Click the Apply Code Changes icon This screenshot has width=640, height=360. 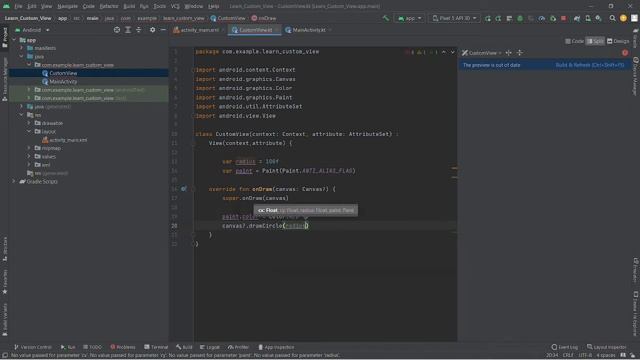[x=498, y=18]
